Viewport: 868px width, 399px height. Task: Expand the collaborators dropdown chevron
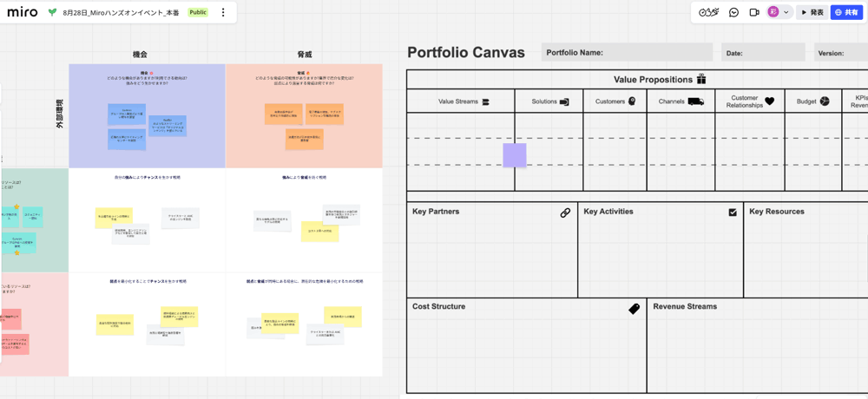tap(786, 12)
